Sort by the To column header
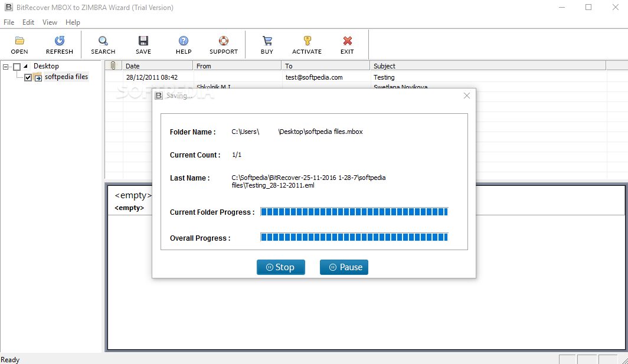 point(326,65)
